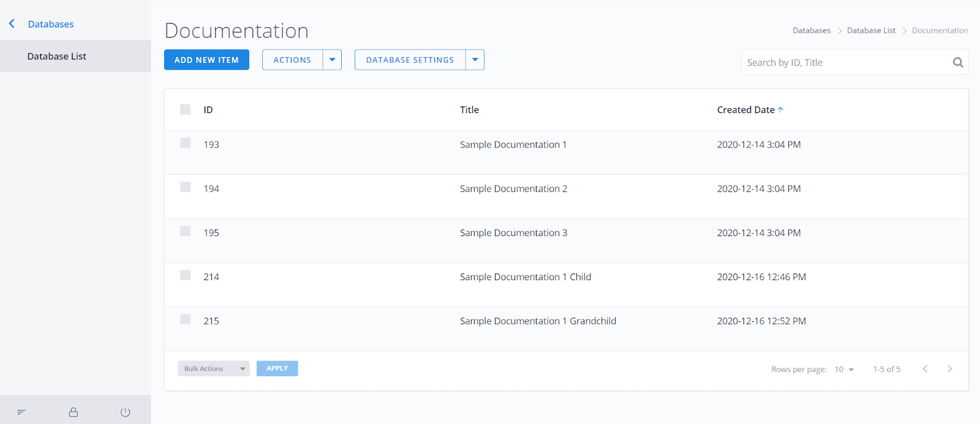Click the power icon in sidebar footer
Viewport: 980px width, 424px height.
tap(126, 412)
